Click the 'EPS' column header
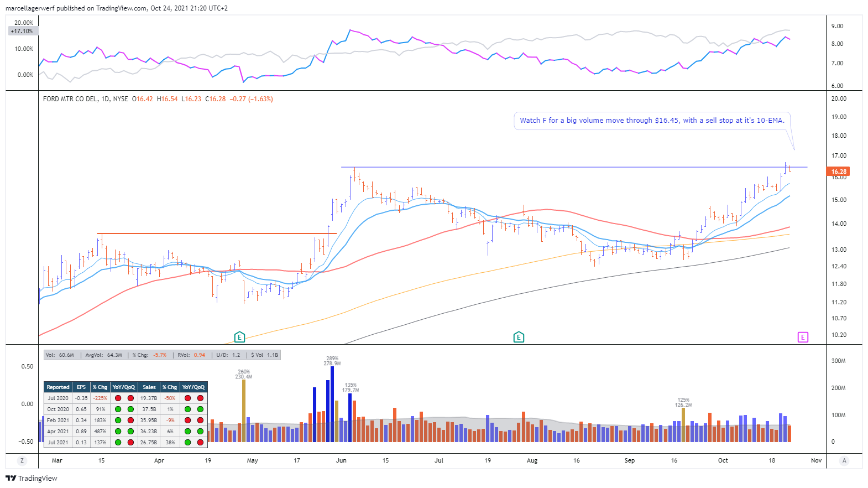This screenshot has width=868, height=488. click(81, 387)
